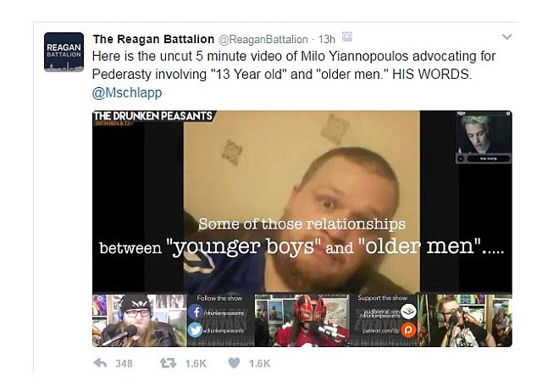Image resolution: width=537 pixels, height=392 pixels.
Task: Click the small icon beside timestamp
Action: pyautogui.click(x=347, y=36)
